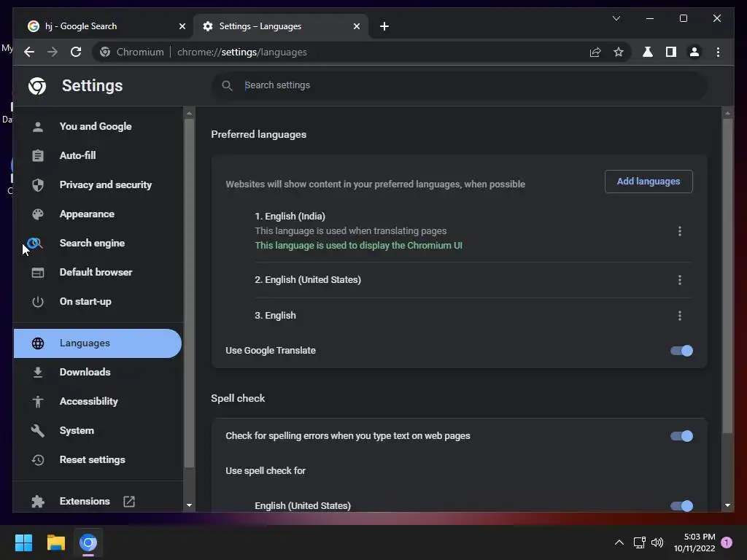Viewport: 747px width, 560px height.
Task: Click the main page scroll-down arrow
Action: pyautogui.click(x=727, y=505)
